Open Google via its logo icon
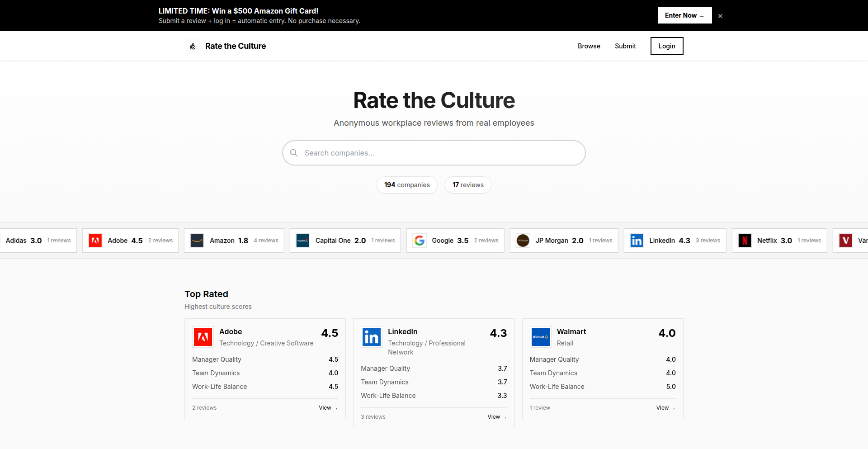Screen dimensions: 868x449 (420, 240)
